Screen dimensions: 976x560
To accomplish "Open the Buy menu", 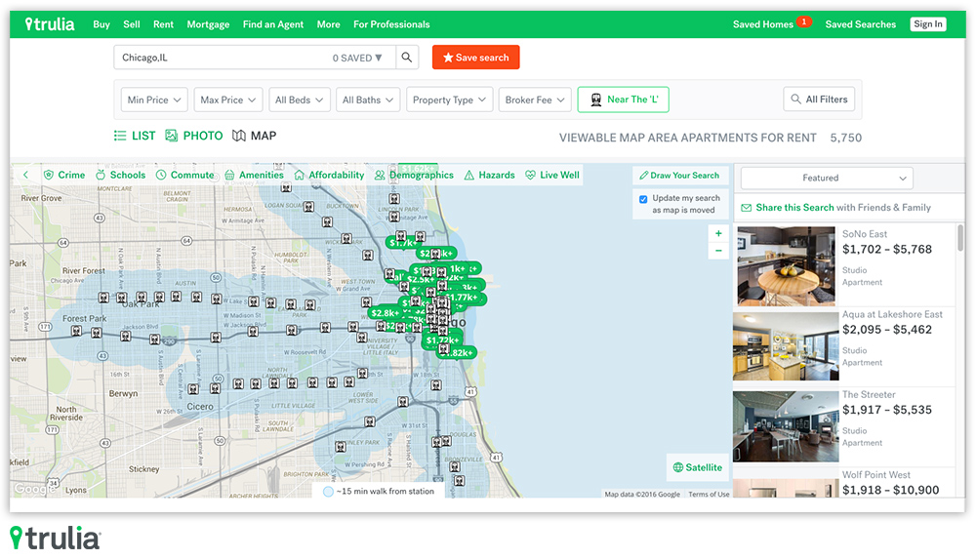I will coord(102,24).
